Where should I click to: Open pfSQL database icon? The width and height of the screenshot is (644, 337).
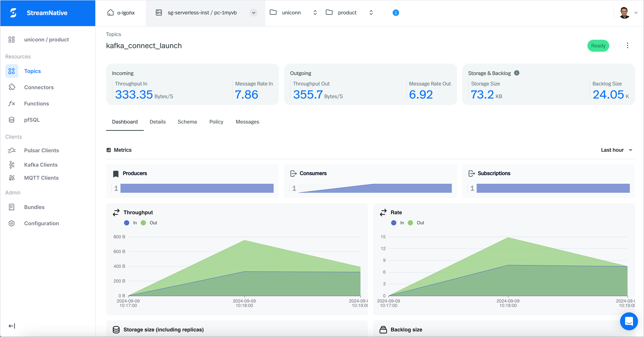click(x=12, y=120)
